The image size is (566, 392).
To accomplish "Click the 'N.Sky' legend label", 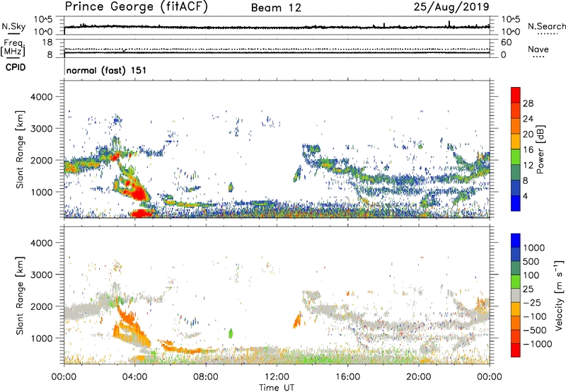I will pyautogui.click(x=13, y=26).
